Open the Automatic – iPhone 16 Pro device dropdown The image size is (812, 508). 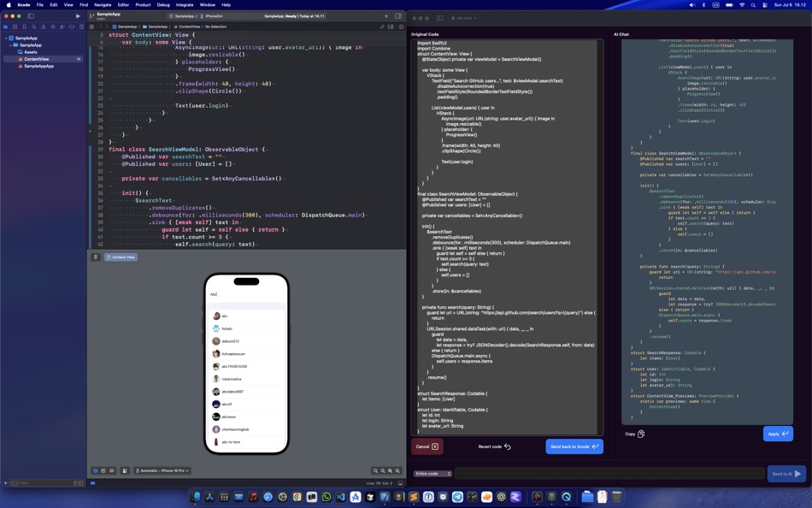click(162, 470)
